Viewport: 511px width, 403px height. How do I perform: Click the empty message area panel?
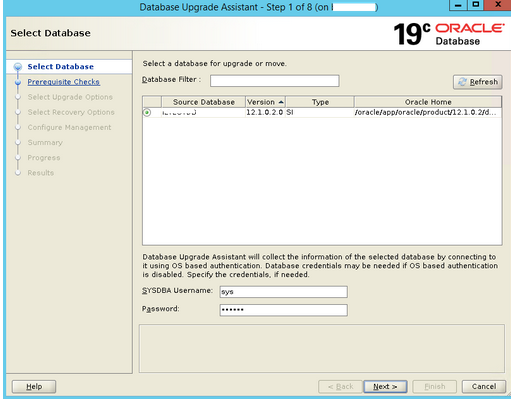click(x=322, y=348)
